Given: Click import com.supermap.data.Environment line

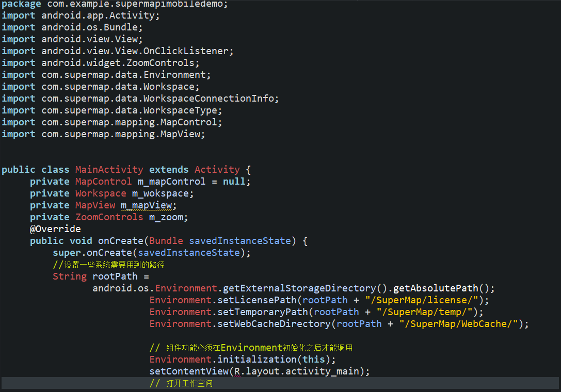Looking at the screenshot, I should pos(106,74).
